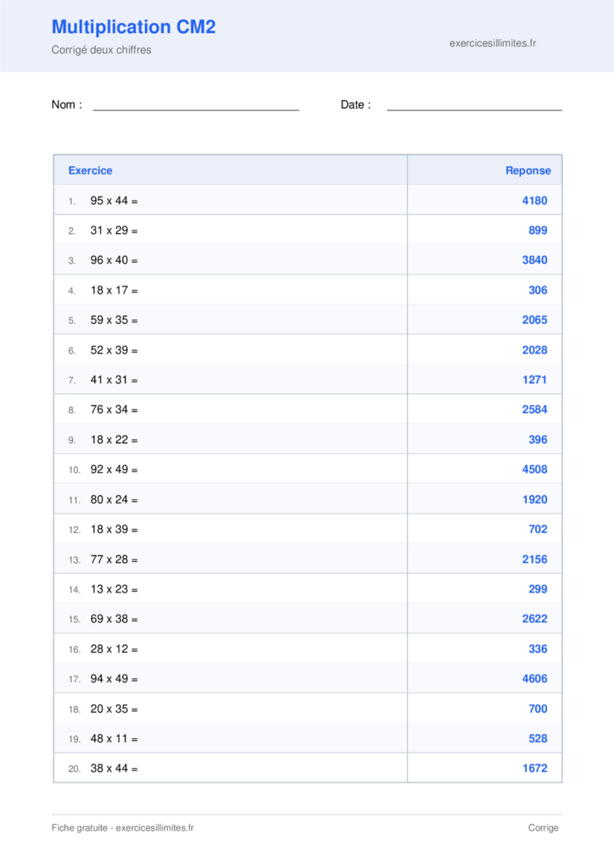614x868 pixels.
Task: Select the exercise '41 x 31 ='
Action: pyautogui.click(x=114, y=380)
